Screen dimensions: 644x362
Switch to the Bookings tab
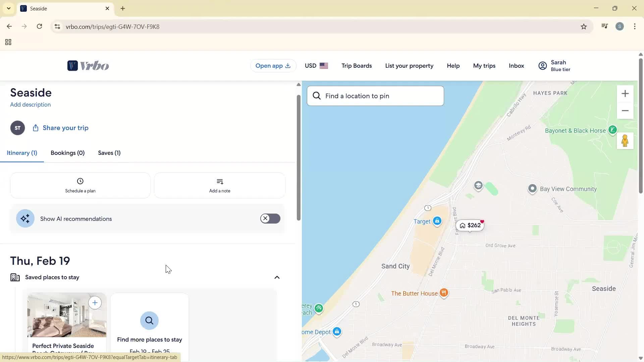[67, 153]
